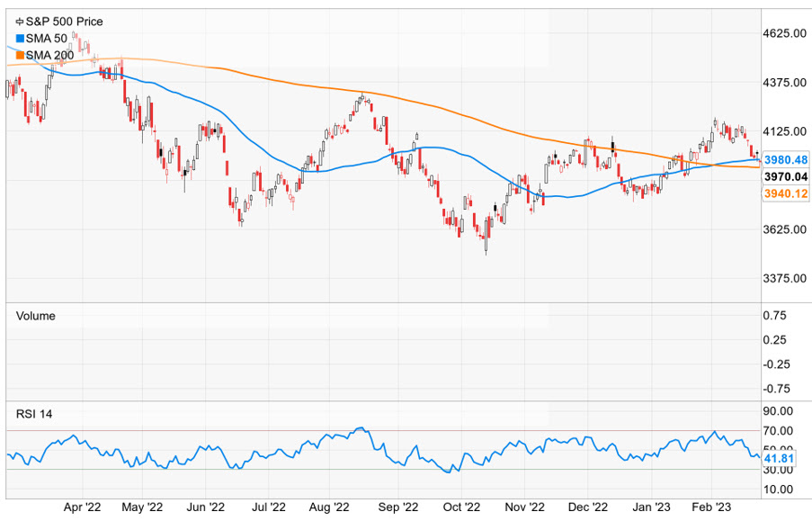The height and width of the screenshot is (521, 812).
Task: Select the SMA 200 legend label
Action: click(x=49, y=55)
